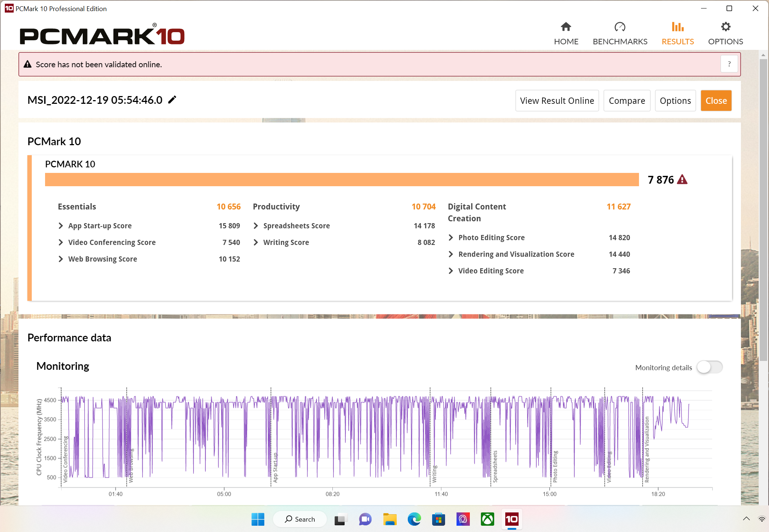Open the result Options button
The width and height of the screenshot is (769, 532).
click(x=675, y=100)
